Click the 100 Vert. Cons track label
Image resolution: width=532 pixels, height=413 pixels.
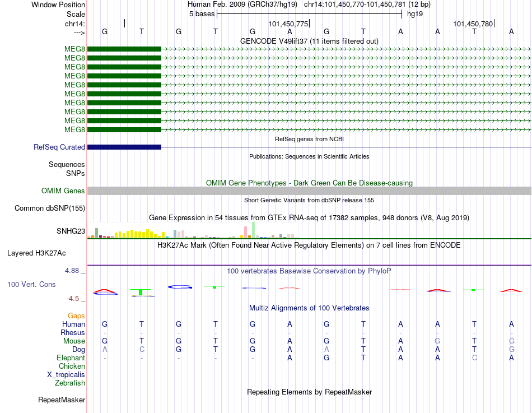click(31, 285)
